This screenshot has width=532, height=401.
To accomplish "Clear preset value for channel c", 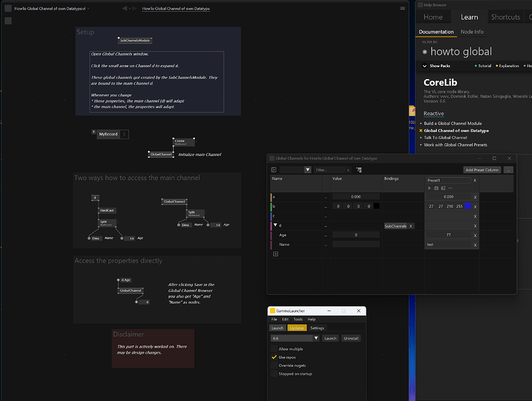I will point(475,216).
